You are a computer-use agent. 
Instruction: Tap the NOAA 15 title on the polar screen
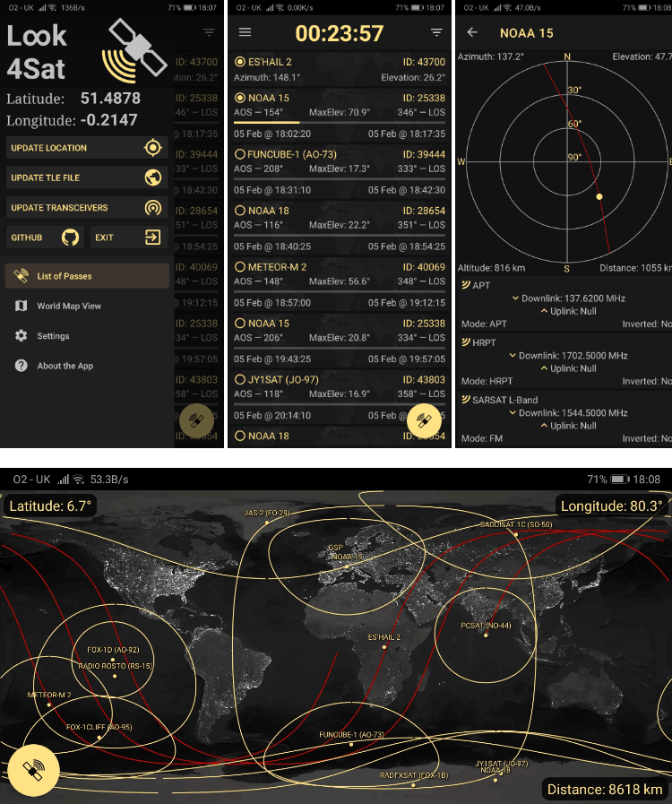pos(527,33)
